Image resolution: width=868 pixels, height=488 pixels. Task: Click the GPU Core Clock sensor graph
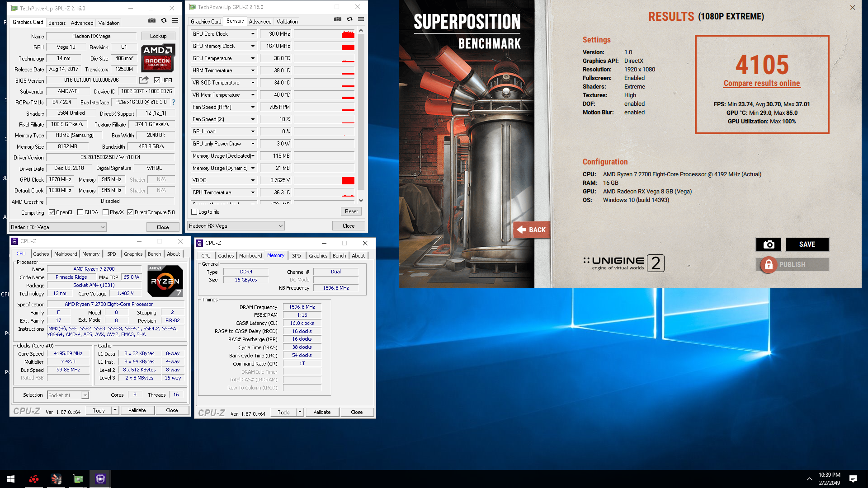(x=324, y=34)
